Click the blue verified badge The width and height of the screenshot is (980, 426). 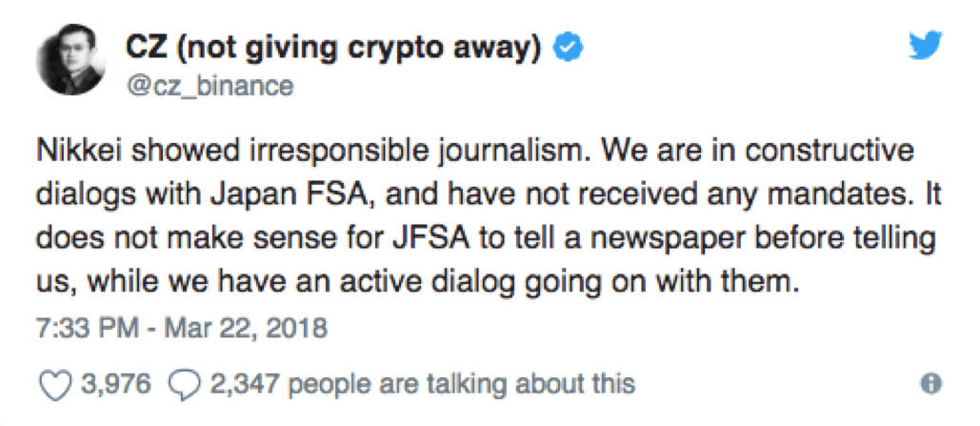click(x=569, y=49)
